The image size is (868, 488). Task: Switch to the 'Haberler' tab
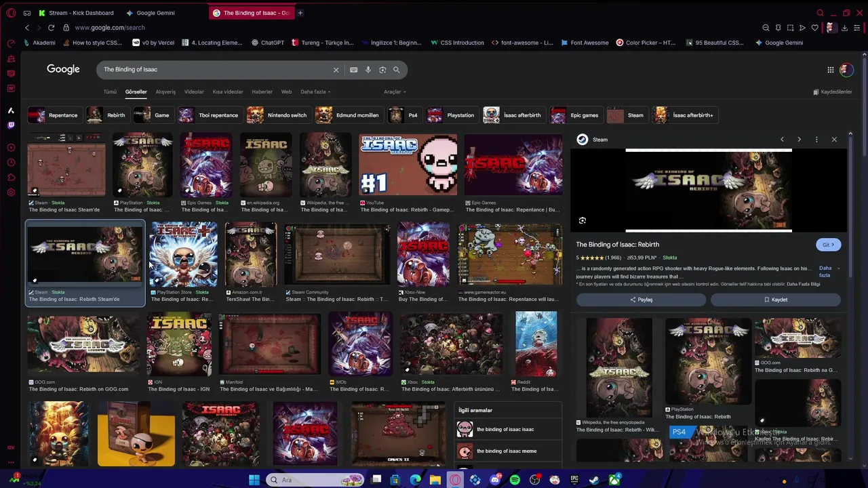[x=262, y=92]
